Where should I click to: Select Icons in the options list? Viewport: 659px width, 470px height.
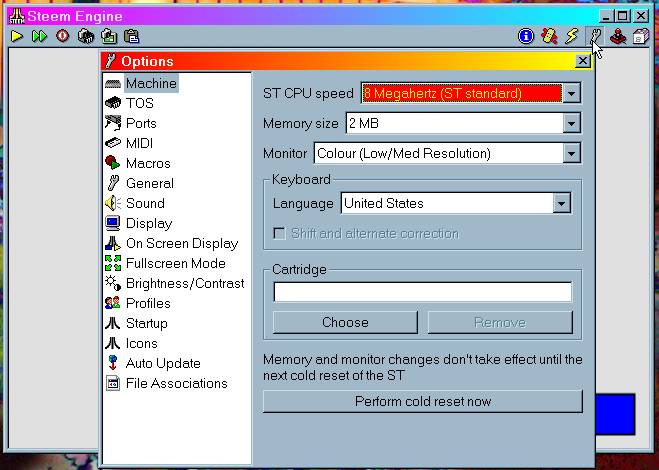[142, 343]
